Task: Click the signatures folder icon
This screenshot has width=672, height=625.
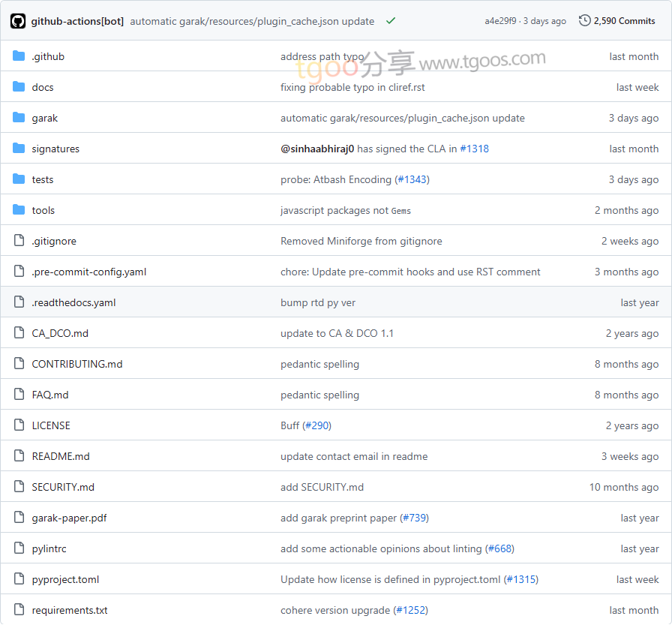Action: tap(19, 149)
